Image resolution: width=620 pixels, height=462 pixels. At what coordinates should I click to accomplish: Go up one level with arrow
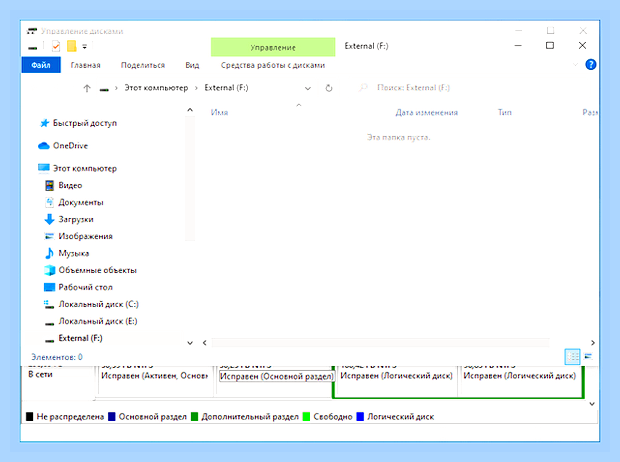point(87,88)
